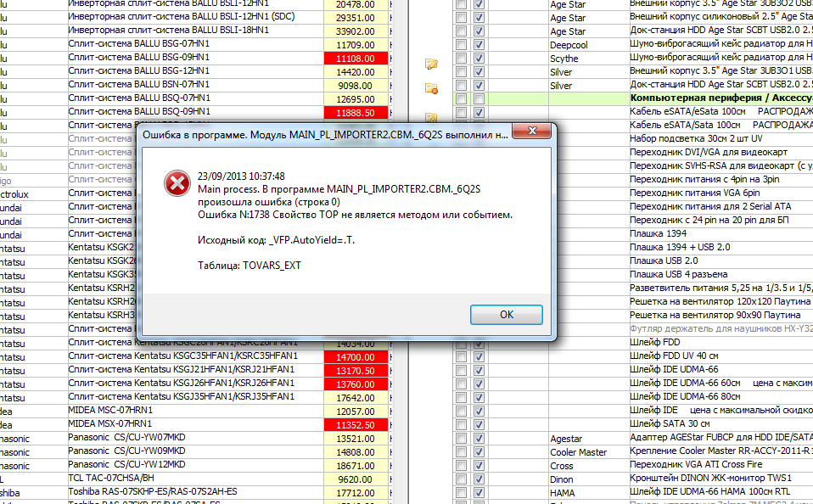Uncheck the checked box in the Cooler Master row

(x=479, y=451)
